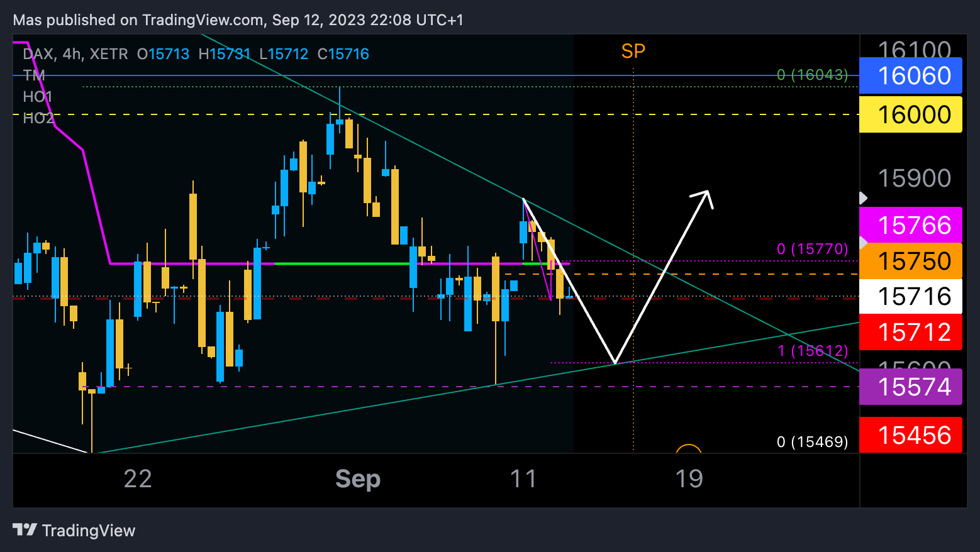Click the red 15712 price label on the scale

tap(911, 332)
